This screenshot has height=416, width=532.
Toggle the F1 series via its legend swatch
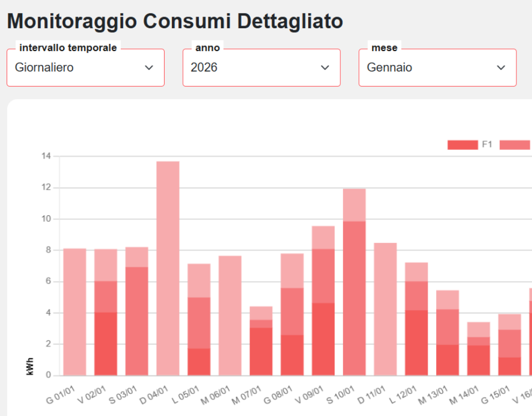coord(462,145)
